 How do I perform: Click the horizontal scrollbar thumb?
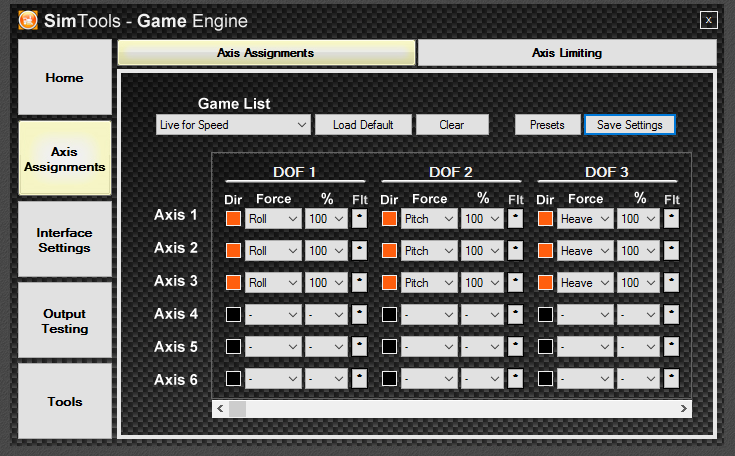[237, 409]
